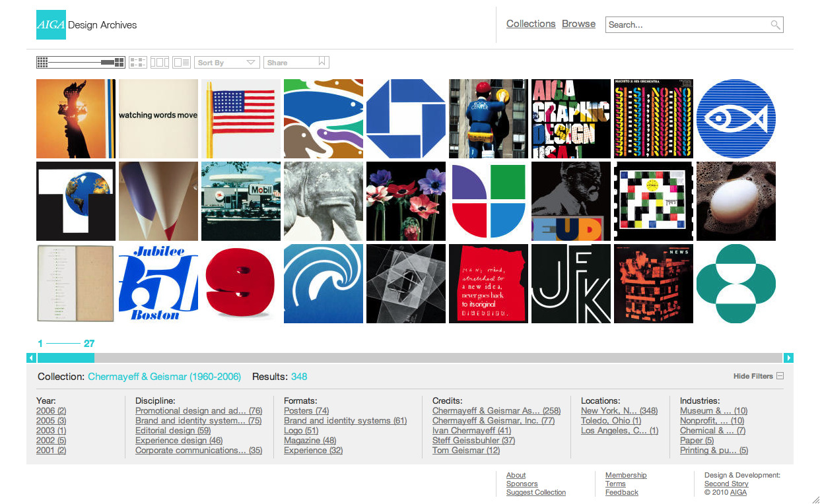The width and height of the screenshot is (820, 504).
Task: Open the teal Merck logo thumbnail
Action: pyautogui.click(x=736, y=284)
